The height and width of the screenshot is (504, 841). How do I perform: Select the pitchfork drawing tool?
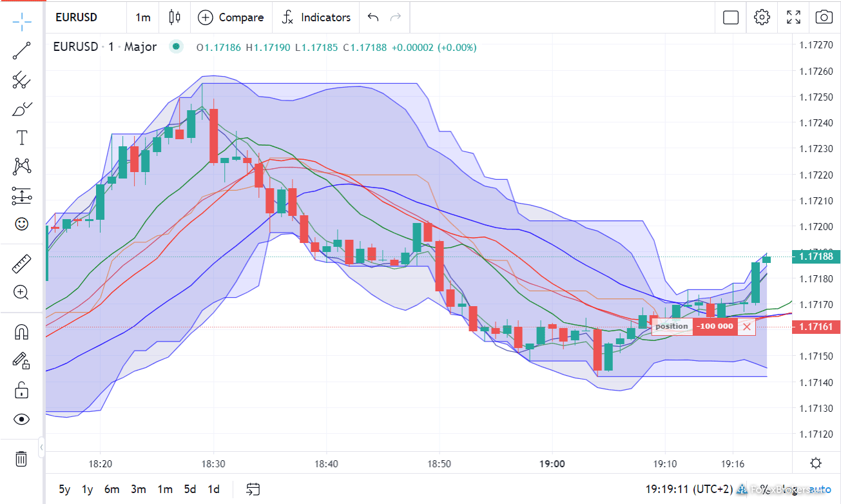22,80
